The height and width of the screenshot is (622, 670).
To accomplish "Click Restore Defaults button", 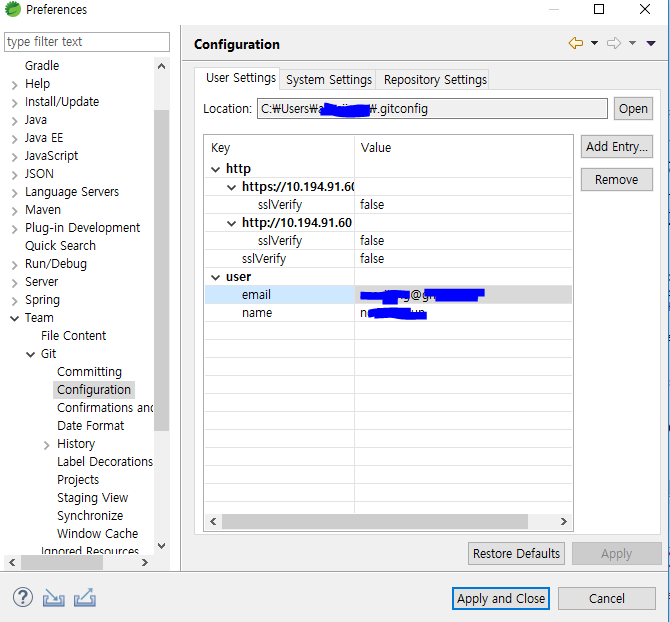I will coord(516,554).
